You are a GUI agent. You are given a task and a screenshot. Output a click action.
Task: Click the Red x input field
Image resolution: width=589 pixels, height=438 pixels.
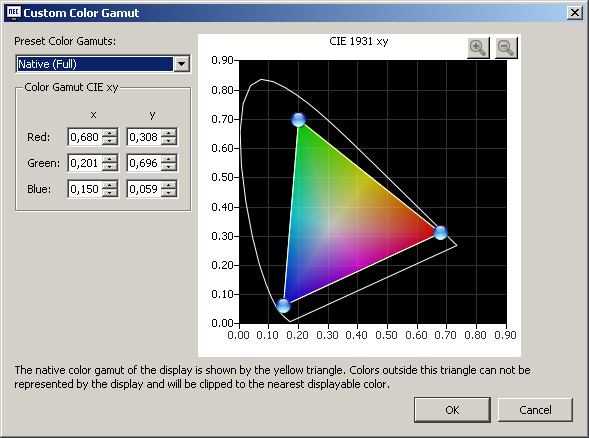pyautogui.click(x=85, y=137)
